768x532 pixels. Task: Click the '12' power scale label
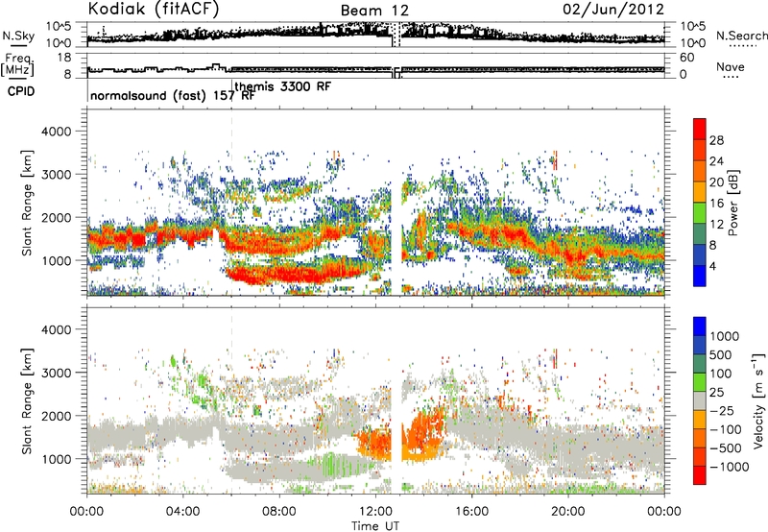coord(716,225)
